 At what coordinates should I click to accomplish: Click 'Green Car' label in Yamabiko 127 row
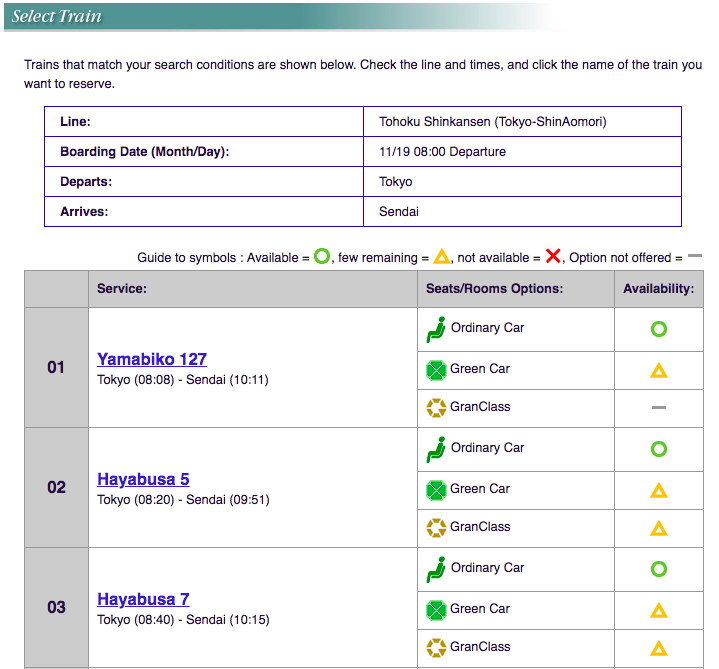(x=480, y=369)
